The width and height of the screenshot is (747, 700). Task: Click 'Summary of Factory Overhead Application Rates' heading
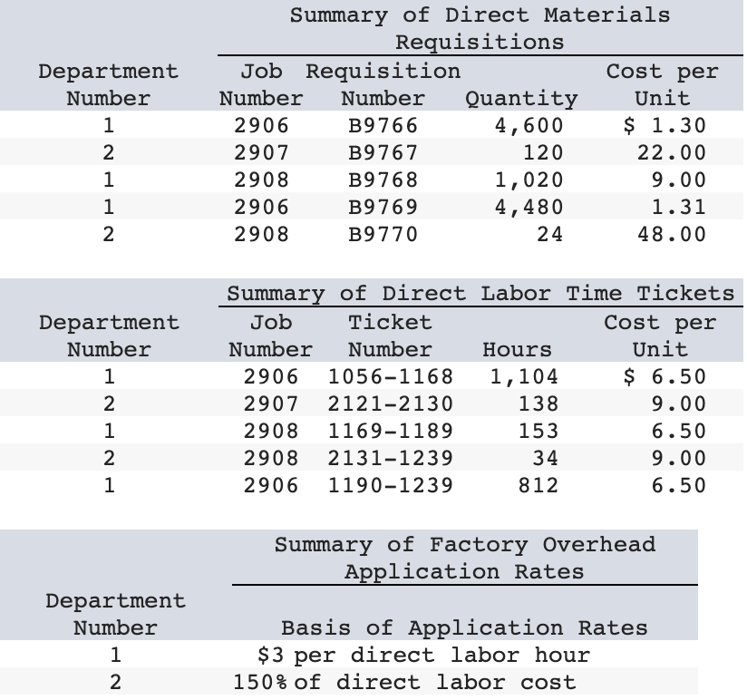tap(465, 558)
